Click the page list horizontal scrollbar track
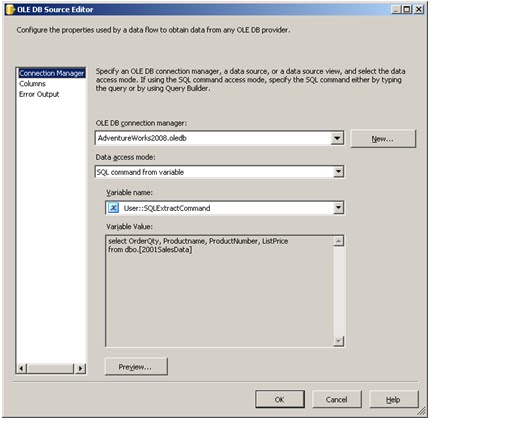Viewport: 512px width, 421px height. (51, 368)
